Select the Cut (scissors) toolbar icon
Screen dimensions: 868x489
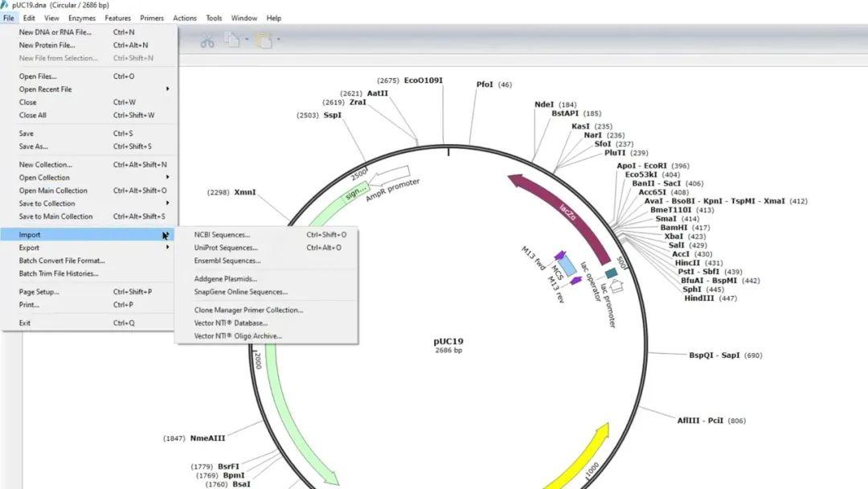pyautogui.click(x=207, y=39)
